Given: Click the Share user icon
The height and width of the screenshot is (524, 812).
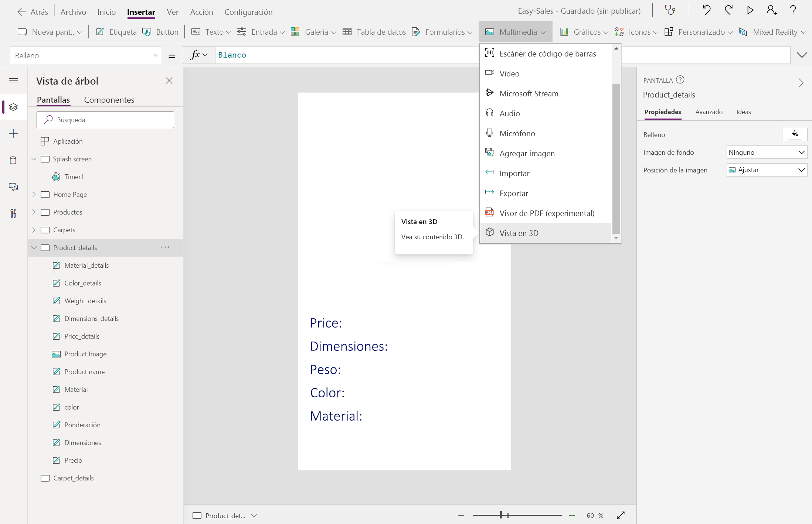Looking at the screenshot, I should 771,10.
